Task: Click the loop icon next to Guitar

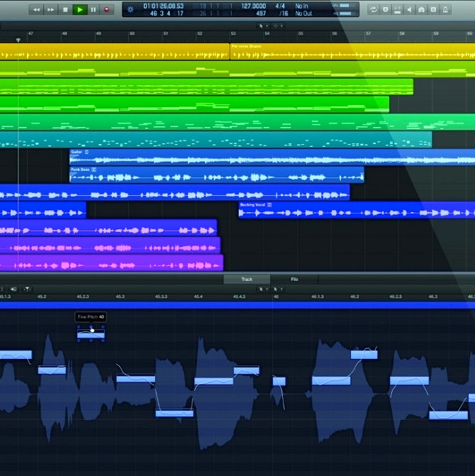Action: 86,152
